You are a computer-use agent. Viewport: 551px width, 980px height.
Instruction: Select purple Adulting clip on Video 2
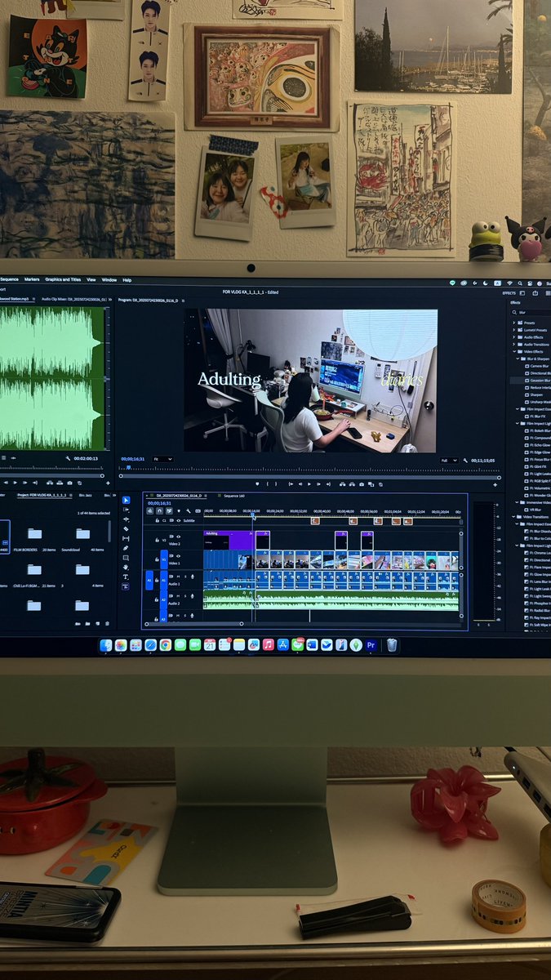[x=228, y=541]
